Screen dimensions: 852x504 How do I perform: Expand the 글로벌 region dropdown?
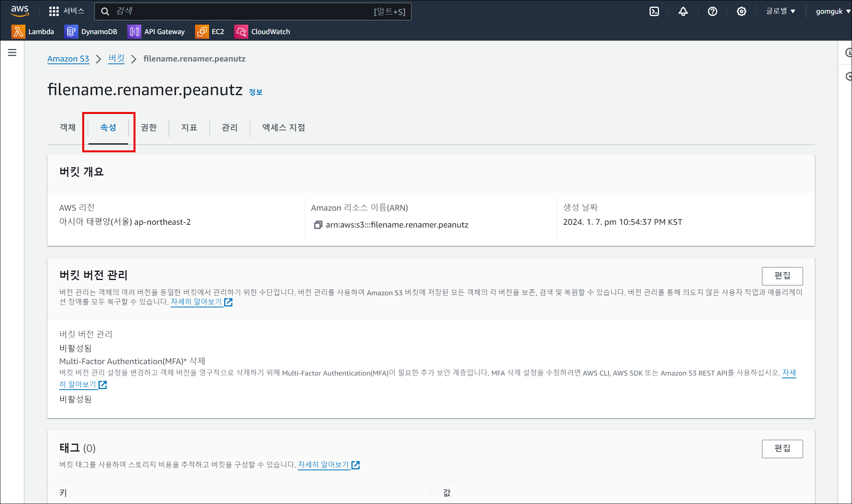click(x=780, y=11)
